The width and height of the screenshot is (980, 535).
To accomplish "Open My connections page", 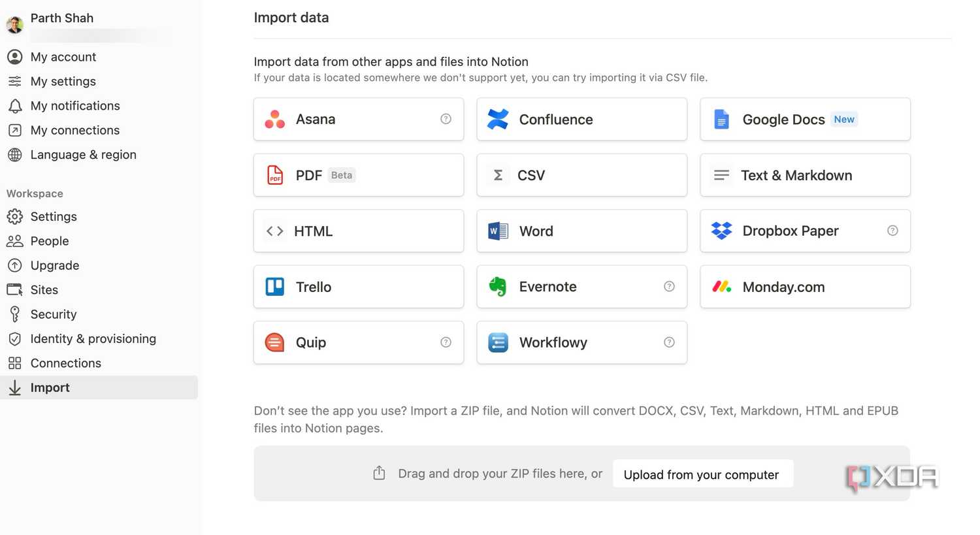I will [99, 130].
